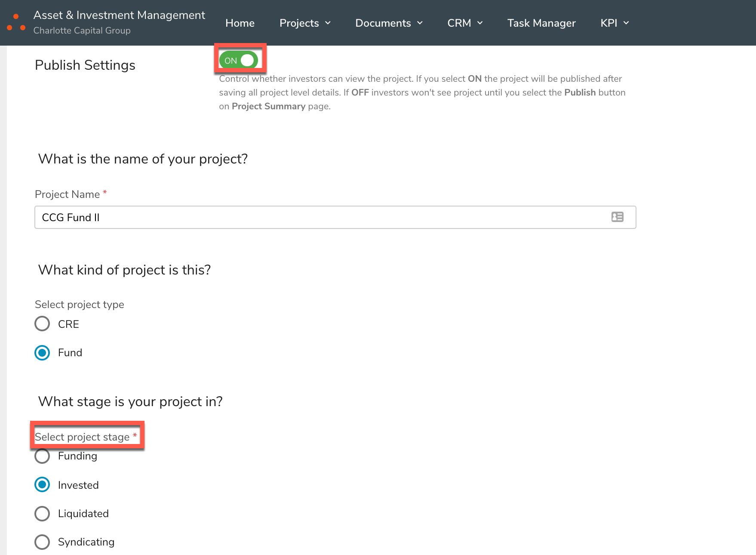Expand the Documents dropdown chevron
This screenshot has width=756, height=555.
pos(420,23)
